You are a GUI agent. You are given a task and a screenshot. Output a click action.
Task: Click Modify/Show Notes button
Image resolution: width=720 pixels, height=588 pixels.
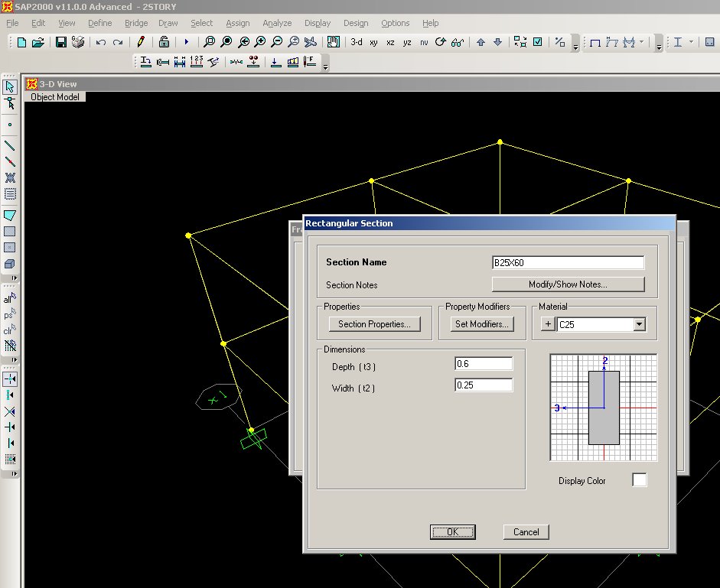point(568,284)
